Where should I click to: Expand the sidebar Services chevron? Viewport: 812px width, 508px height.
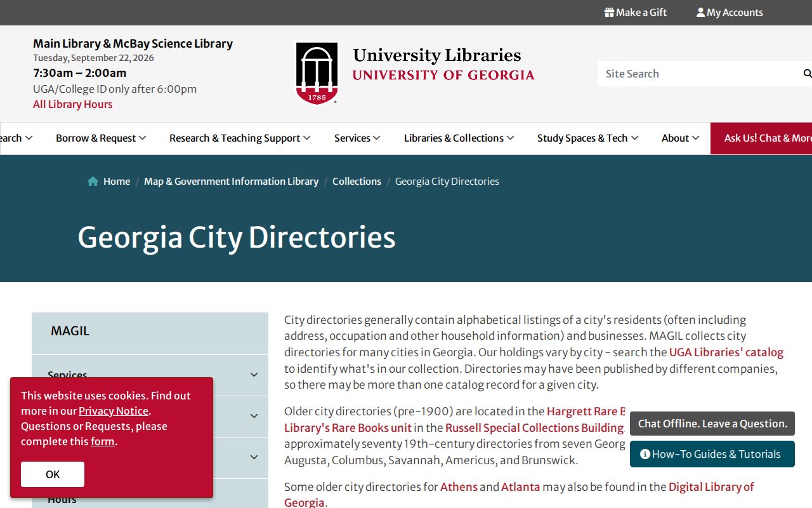click(x=254, y=375)
